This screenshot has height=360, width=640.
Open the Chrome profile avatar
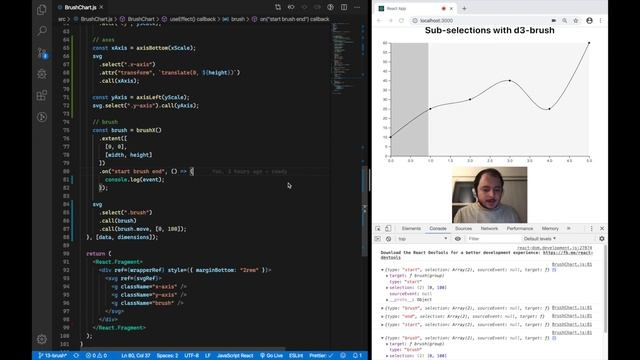pyautogui.click(x=589, y=20)
